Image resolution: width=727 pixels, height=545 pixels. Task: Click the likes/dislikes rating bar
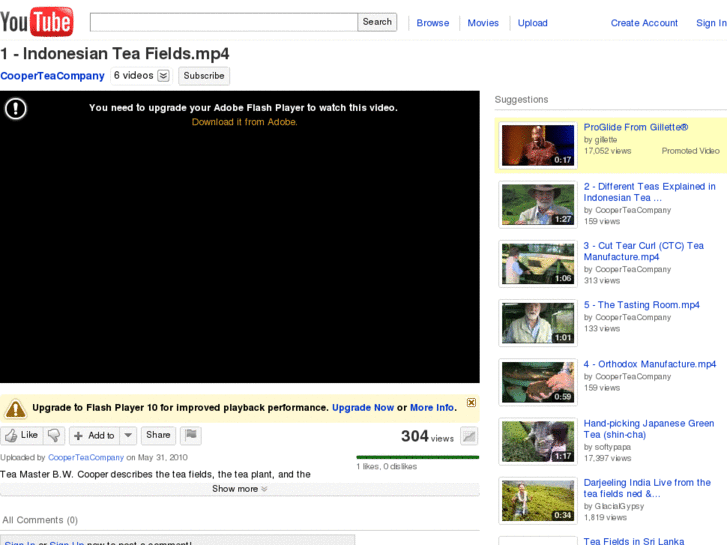[x=417, y=457]
